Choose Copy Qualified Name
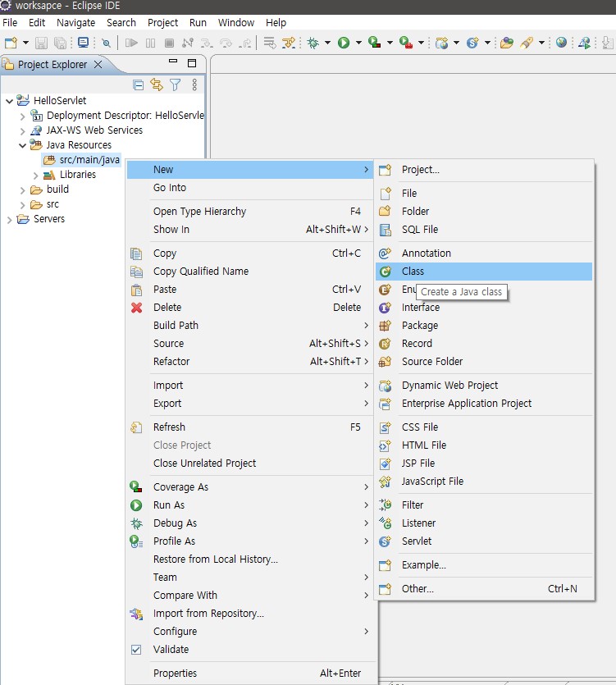This screenshot has width=616, height=685. [x=250, y=272]
